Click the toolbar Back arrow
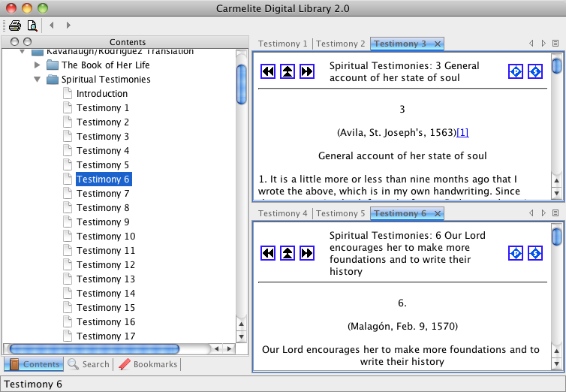This screenshot has width=566, height=392. 52,26
